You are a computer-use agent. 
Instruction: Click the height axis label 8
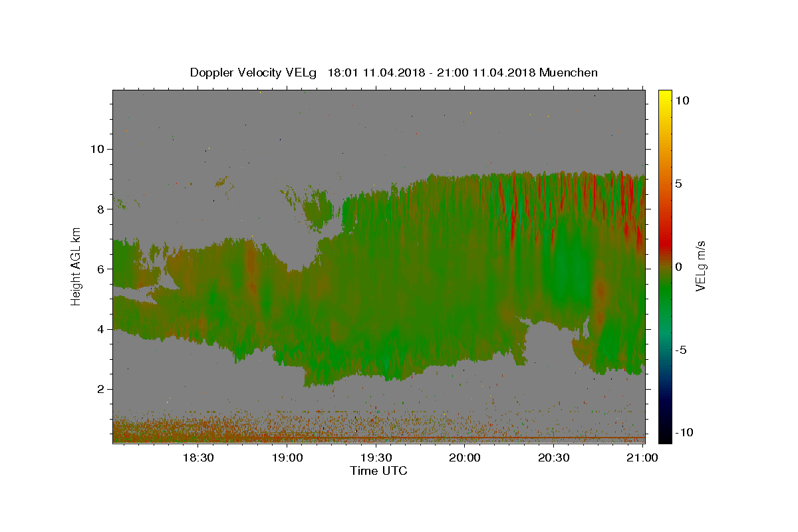(x=101, y=209)
